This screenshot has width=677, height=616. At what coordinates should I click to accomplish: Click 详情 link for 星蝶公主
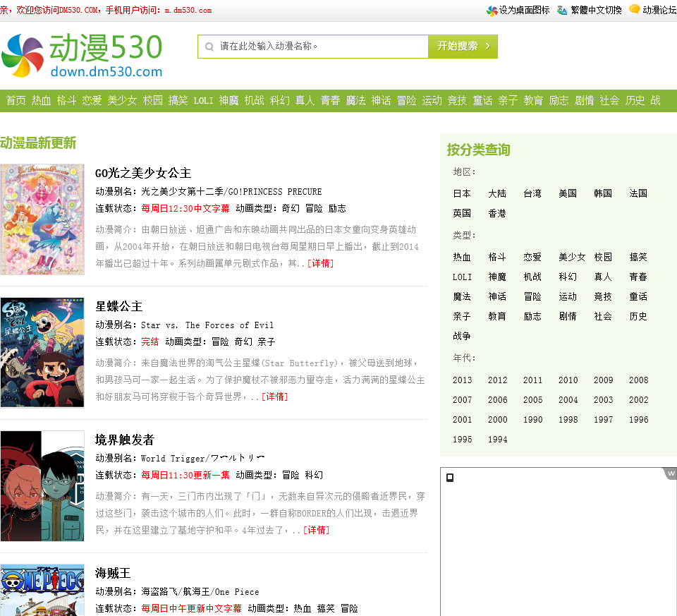click(274, 397)
